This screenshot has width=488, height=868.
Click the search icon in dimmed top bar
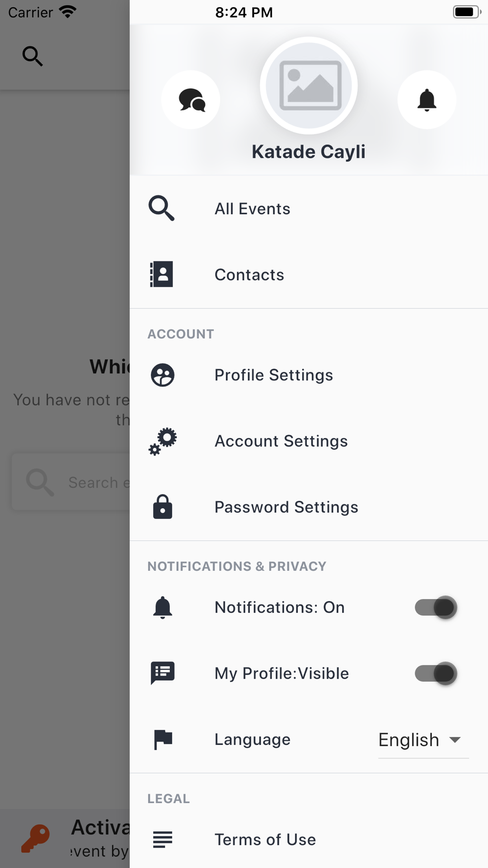click(x=32, y=56)
